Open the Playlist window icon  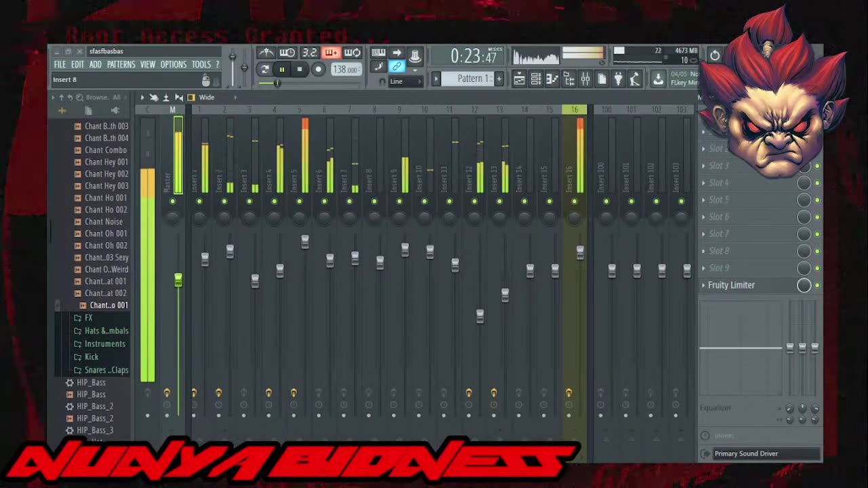[519, 79]
